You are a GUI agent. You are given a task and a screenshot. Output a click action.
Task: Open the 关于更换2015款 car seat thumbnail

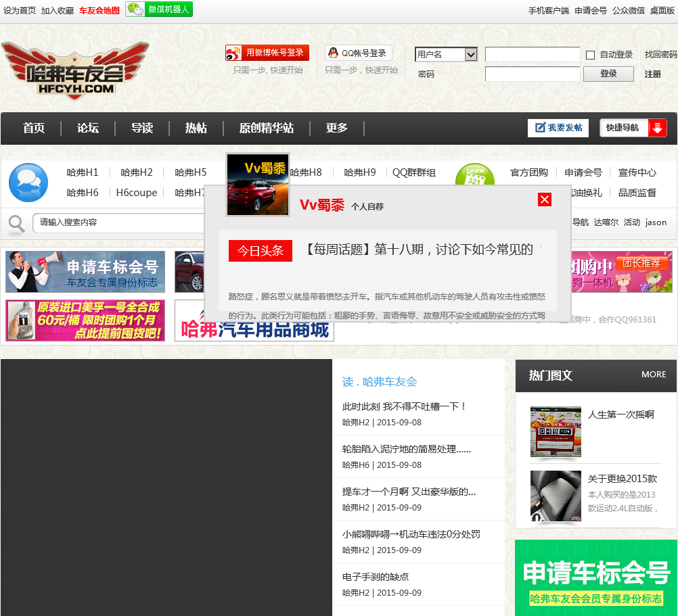coord(556,496)
